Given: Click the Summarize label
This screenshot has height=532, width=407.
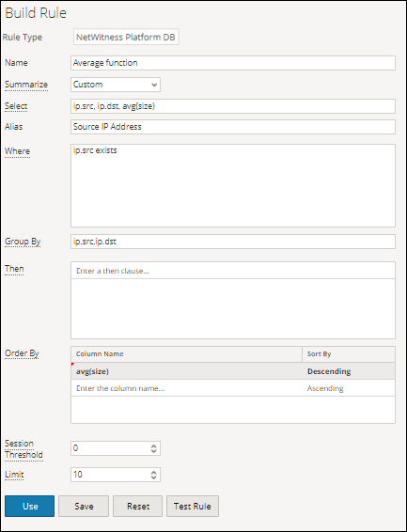Looking at the screenshot, I should [26, 85].
